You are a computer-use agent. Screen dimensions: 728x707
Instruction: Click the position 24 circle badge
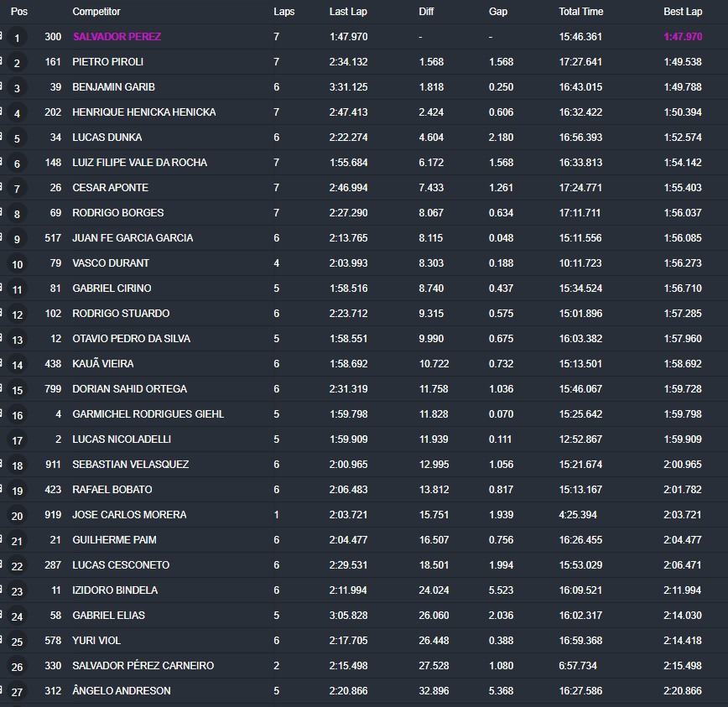pyautogui.click(x=18, y=616)
